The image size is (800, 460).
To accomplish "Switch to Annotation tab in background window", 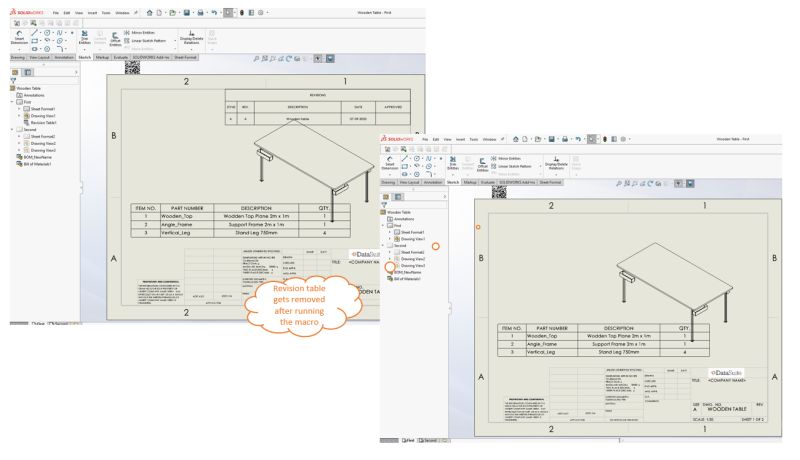I will 64,58.
